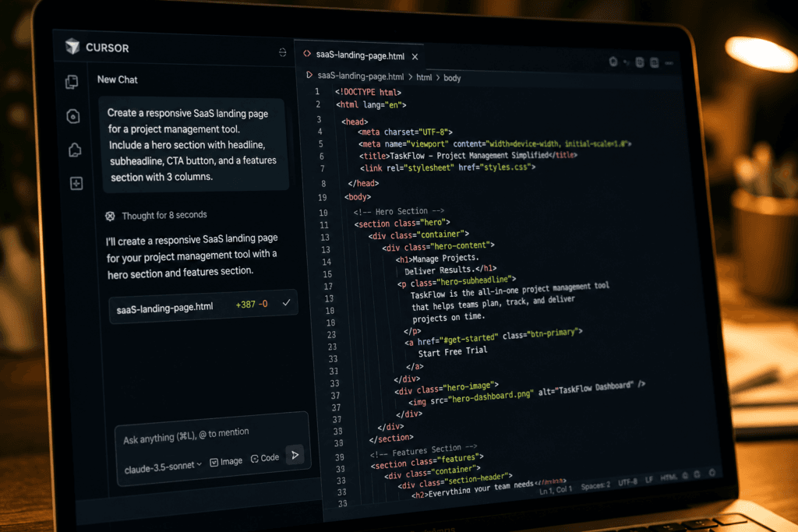The width and height of the screenshot is (798, 532).
Task: Click Ln 1, Col 1 in the status bar
Action: pyautogui.click(x=555, y=490)
